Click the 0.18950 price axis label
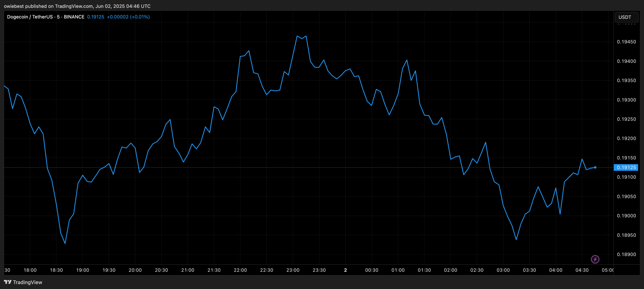The height and width of the screenshot is (289, 644). coord(626,235)
